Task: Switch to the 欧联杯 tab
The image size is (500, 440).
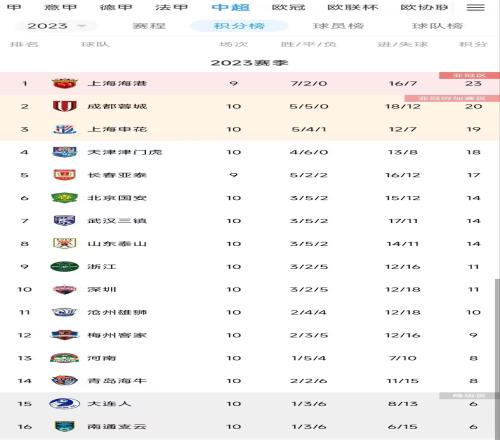Action: [x=353, y=7]
